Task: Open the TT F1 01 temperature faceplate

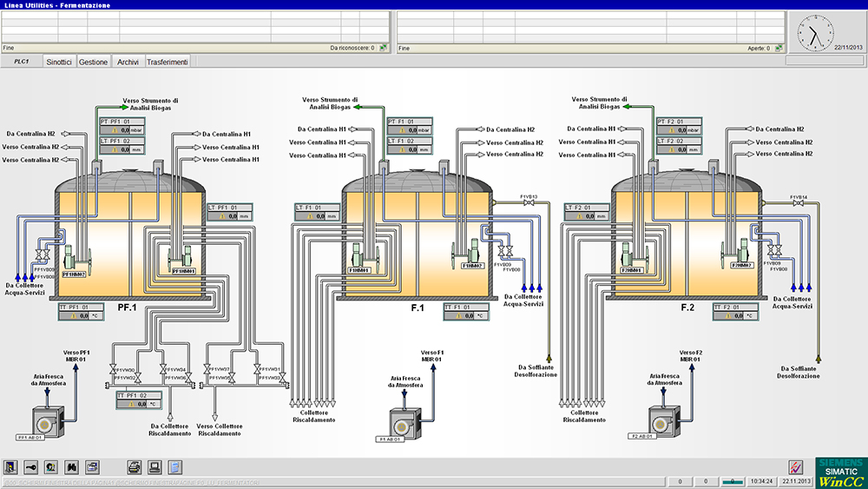Action: point(466,311)
